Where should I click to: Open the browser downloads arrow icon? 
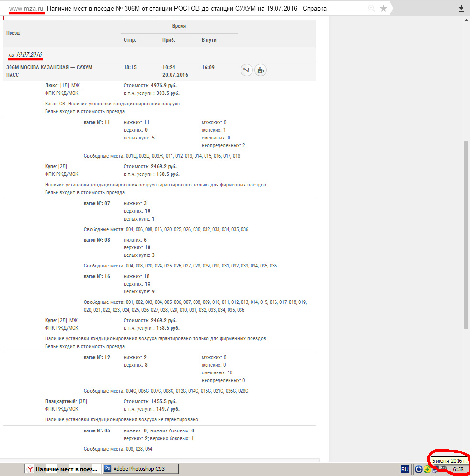click(461, 8)
